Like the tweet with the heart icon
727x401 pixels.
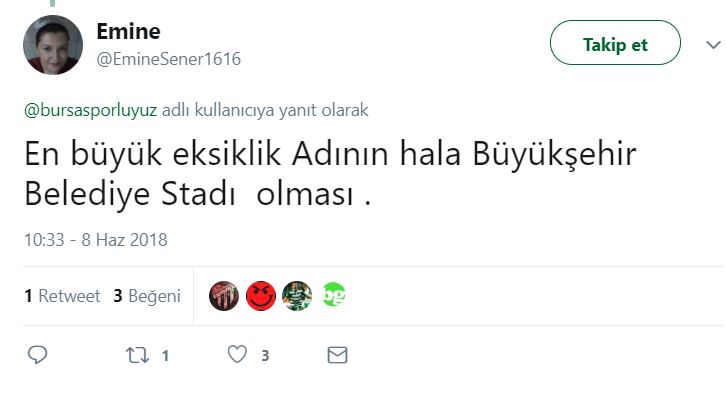click(237, 355)
